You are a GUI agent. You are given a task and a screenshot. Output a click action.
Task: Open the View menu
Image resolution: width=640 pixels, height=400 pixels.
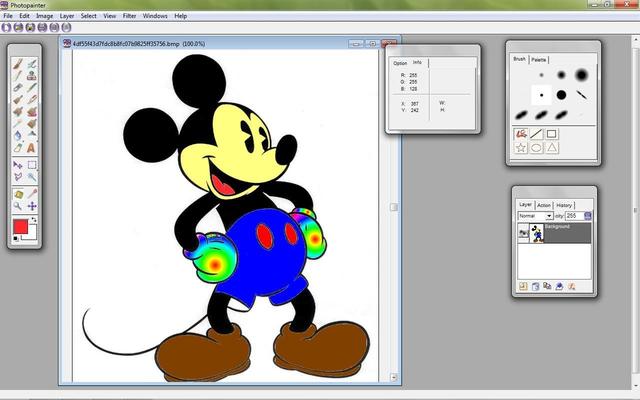(x=109, y=16)
